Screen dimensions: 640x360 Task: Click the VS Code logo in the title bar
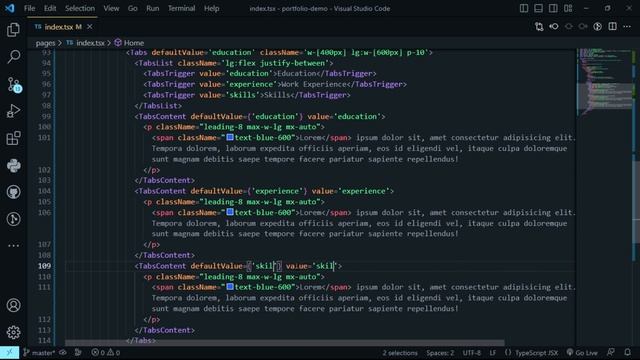point(9,8)
